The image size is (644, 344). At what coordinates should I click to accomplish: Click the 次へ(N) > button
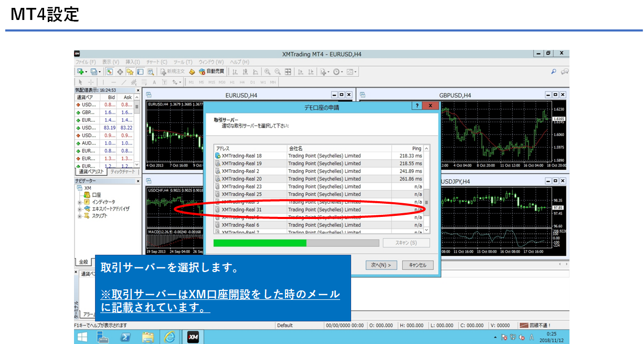coord(381,265)
